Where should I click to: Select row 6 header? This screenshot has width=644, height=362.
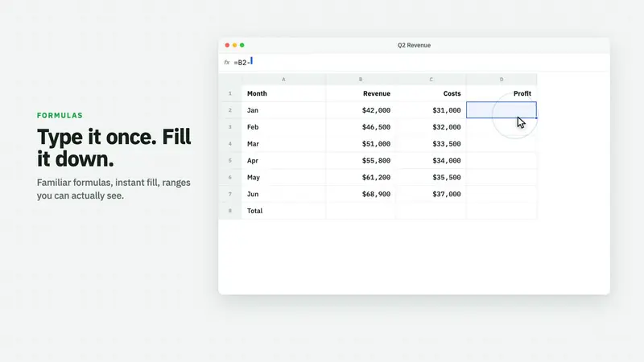pyautogui.click(x=230, y=177)
